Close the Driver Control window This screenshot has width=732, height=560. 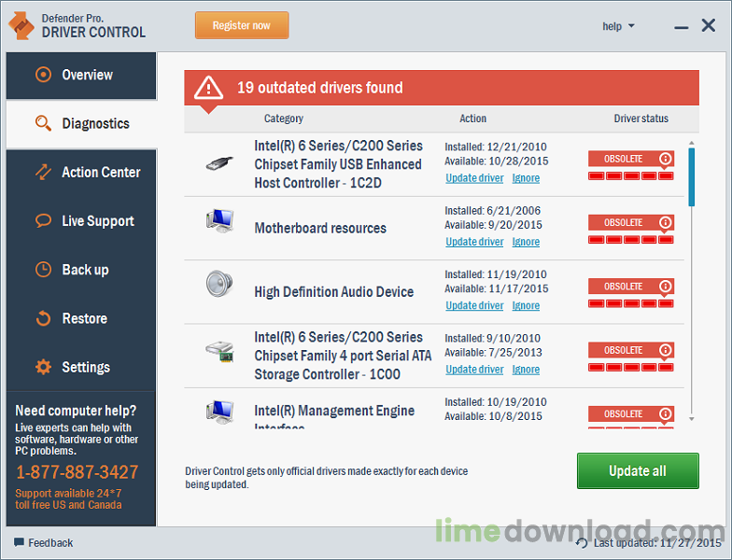[708, 25]
